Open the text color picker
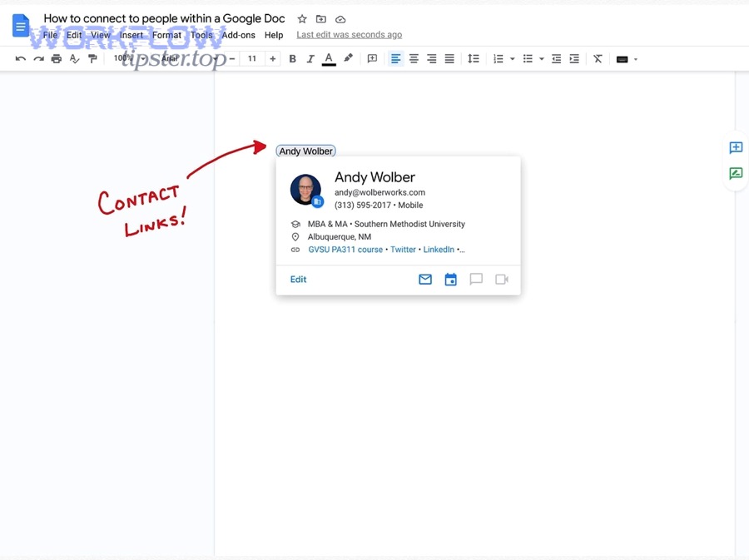The height and width of the screenshot is (560, 749). pos(329,58)
